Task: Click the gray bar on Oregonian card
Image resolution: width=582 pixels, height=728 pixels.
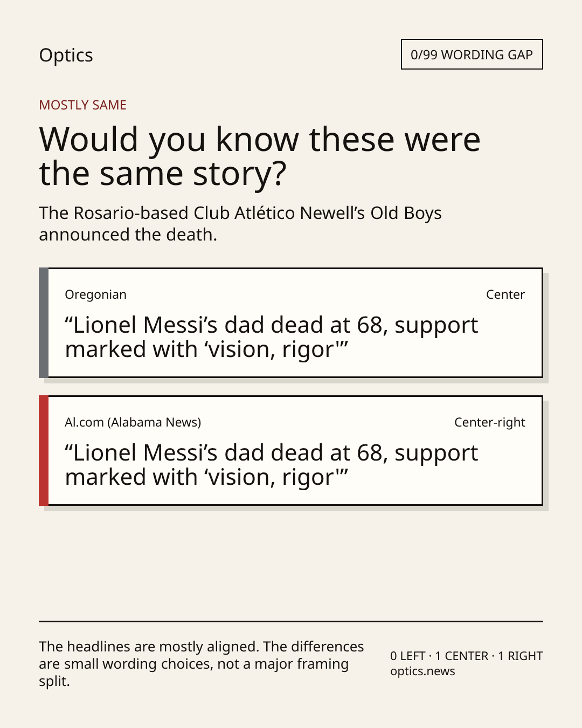Action: (44, 322)
